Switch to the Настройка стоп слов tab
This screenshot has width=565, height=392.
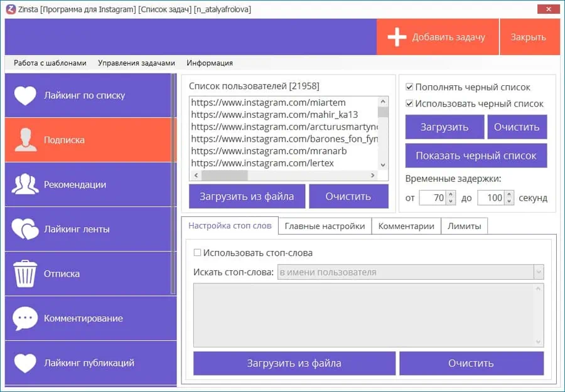(230, 226)
